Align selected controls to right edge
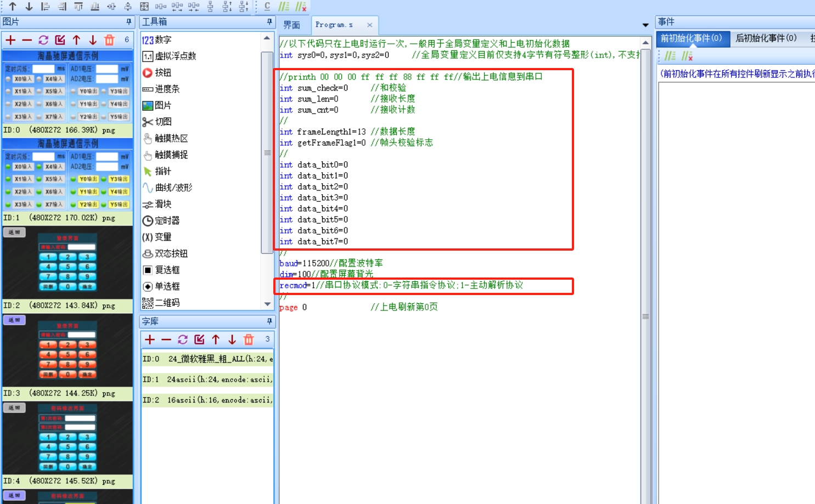The width and height of the screenshot is (815, 504). point(62,7)
